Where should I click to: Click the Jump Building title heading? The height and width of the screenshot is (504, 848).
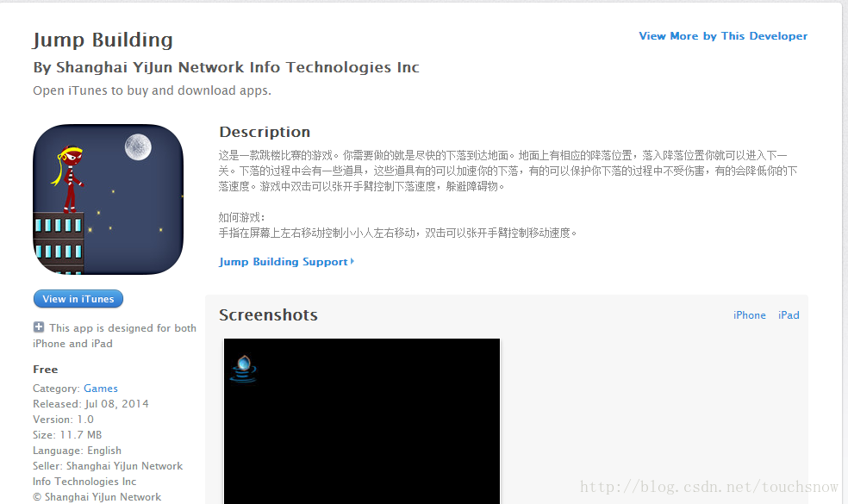[x=103, y=40]
